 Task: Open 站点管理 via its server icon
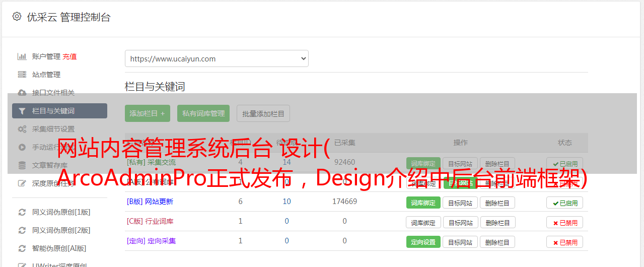click(22, 75)
